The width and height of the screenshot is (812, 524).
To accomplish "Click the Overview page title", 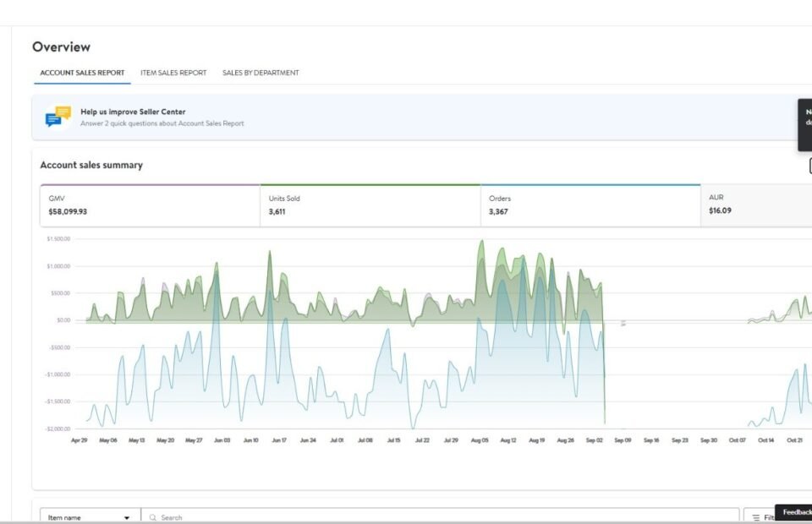I will point(61,47).
